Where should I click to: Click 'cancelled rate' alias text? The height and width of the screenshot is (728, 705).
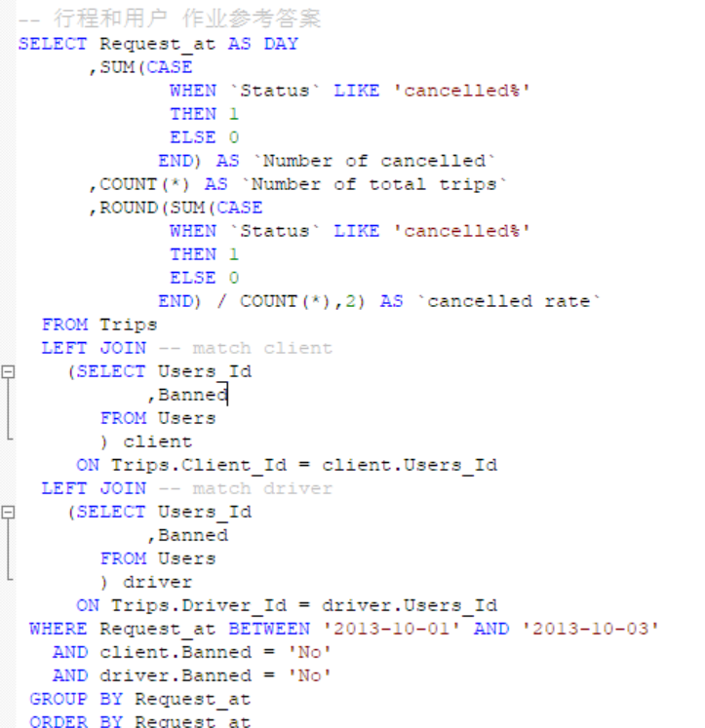tap(509, 301)
